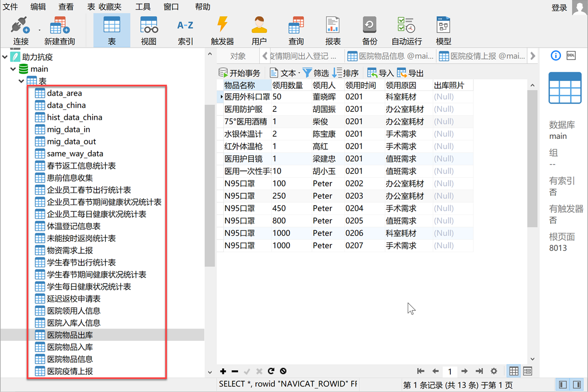Open the 触发器 triggers section
This screenshot has height=392, width=588.
pos(222,30)
